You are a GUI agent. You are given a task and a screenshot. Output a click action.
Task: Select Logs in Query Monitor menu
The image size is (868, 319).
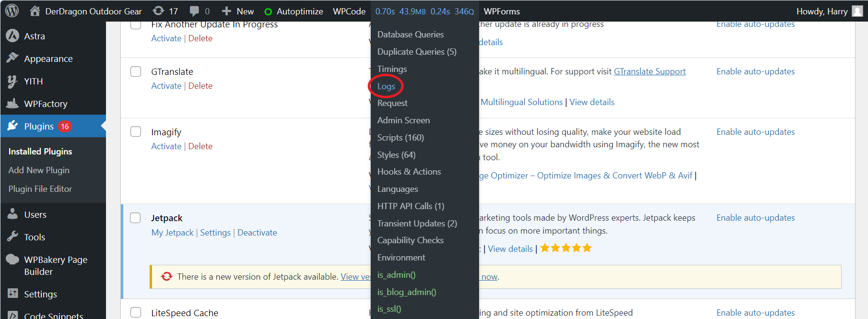click(386, 86)
